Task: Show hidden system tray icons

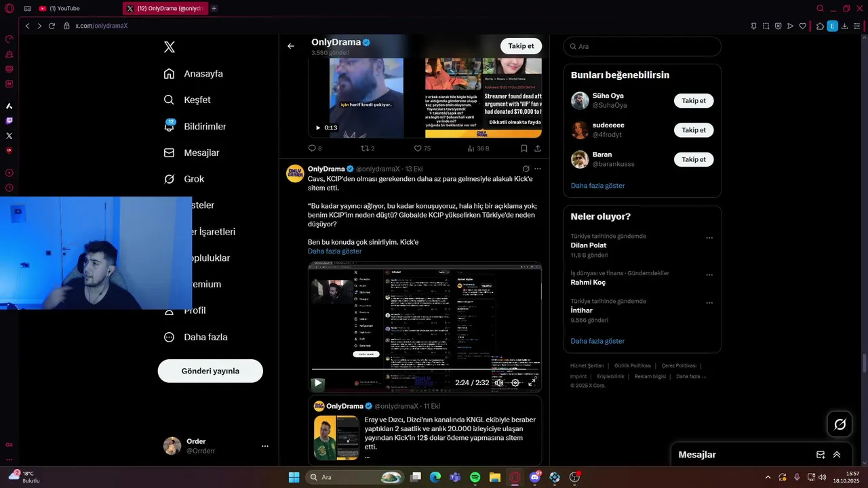Action: (x=768, y=477)
